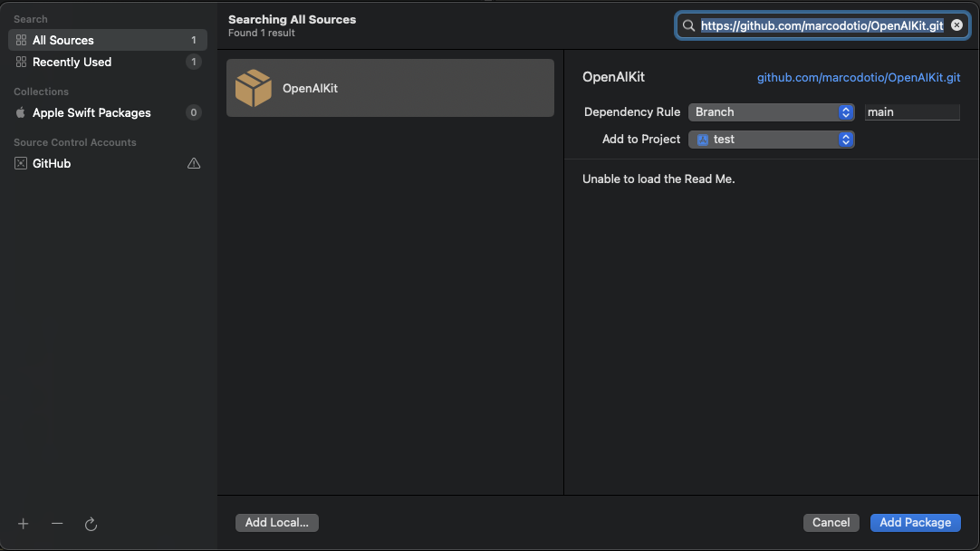Click the Recently Used grid icon
Image resolution: width=980 pixels, height=551 pixels.
click(x=21, y=62)
